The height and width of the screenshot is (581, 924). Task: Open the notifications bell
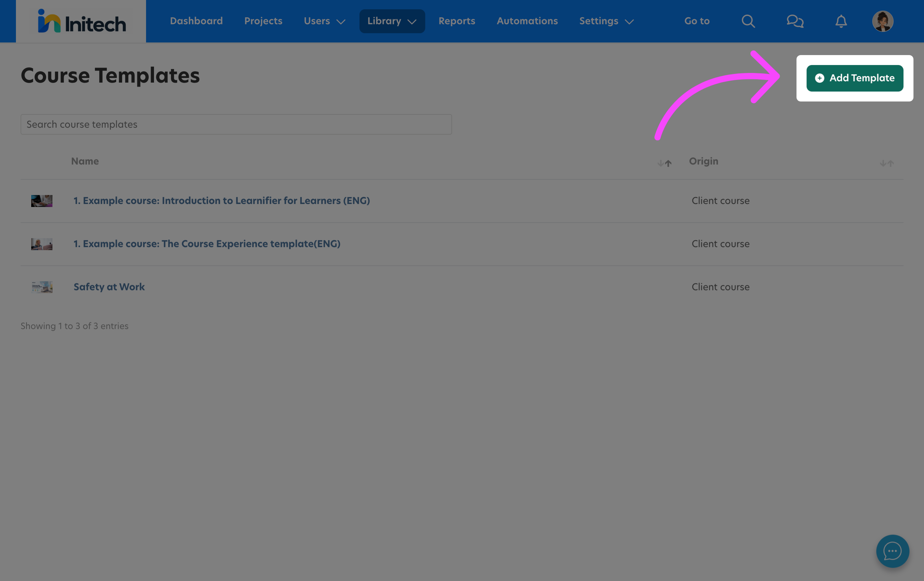[841, 21]
